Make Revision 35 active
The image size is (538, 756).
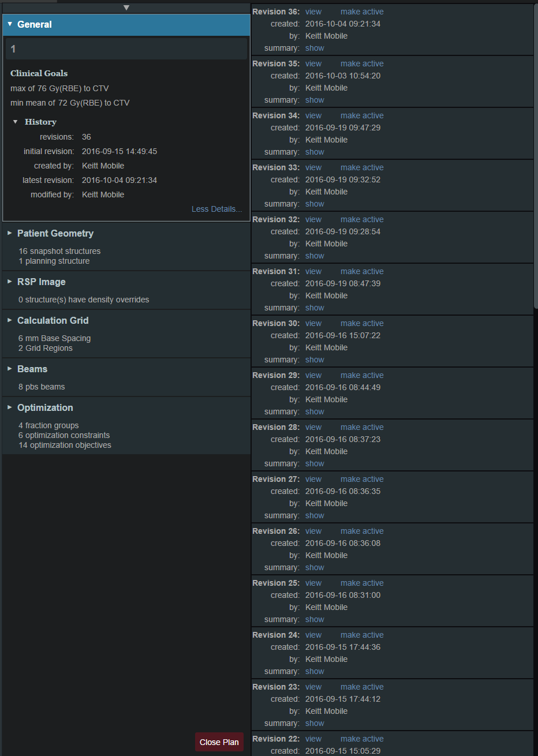click(362, 63)
